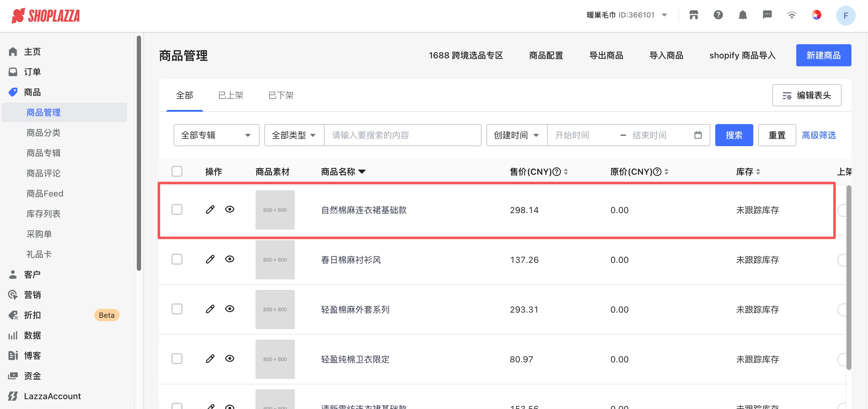Image resolution: width=868 pixels, height=409 pixels.
Task: Preview 轻盈棉麻外套系列 with eye icon
Action: pos(230,309)
